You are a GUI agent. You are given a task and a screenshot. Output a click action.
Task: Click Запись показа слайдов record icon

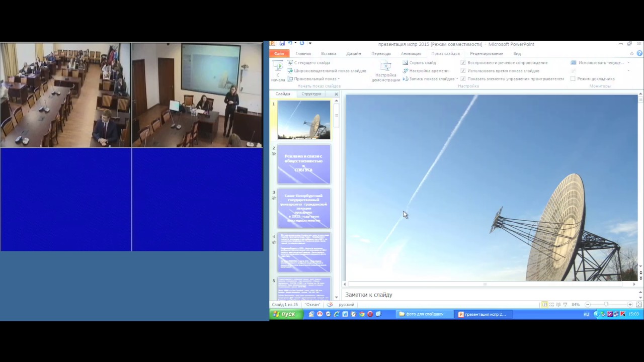(x=406, y=79)
